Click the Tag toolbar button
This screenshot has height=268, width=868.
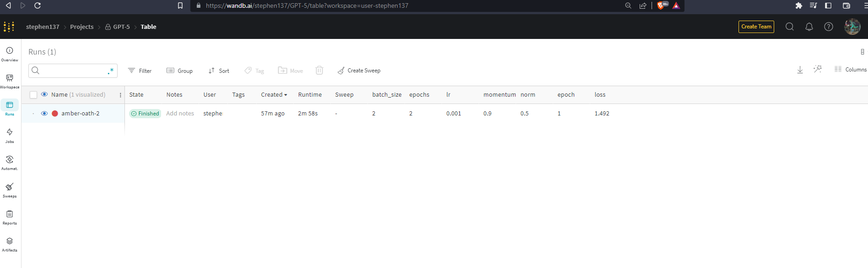254,71
